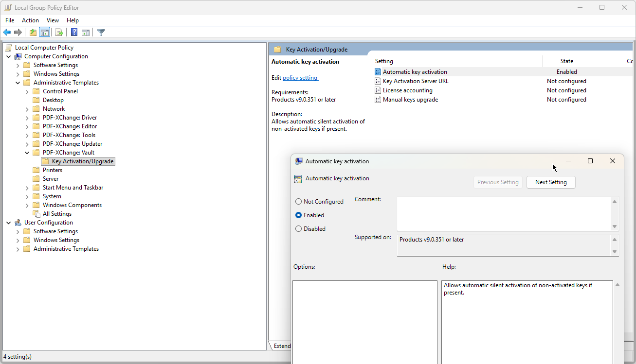The width and height of the screenshot is (636, 364).
Task: Select the Not Configured radio button
Action: (299, 202)
